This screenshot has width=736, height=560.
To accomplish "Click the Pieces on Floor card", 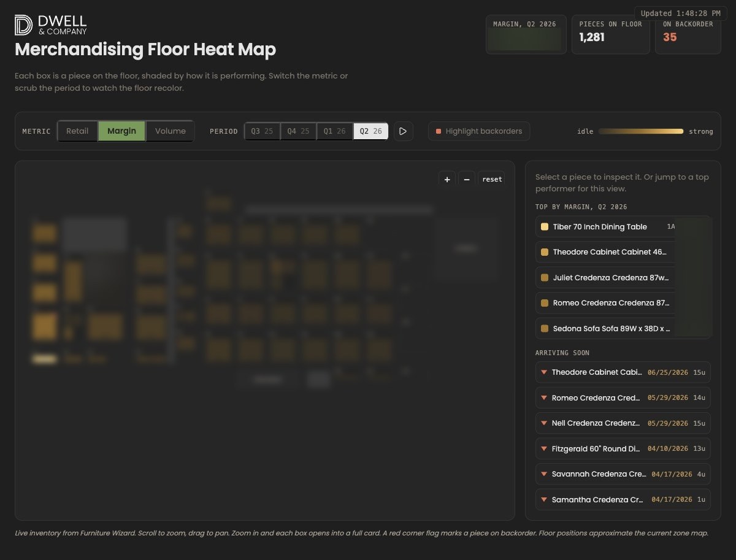I will click(611, 34).
